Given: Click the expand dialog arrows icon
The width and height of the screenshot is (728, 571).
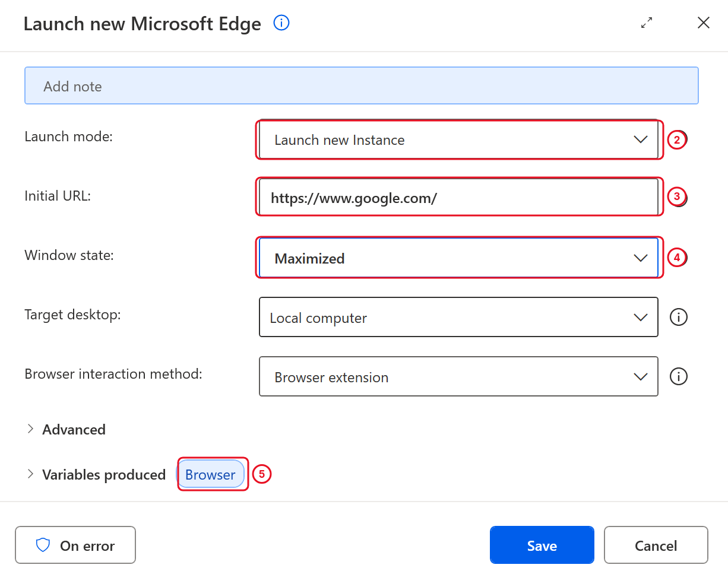Looking at the screenshot, I should tap(647, 23).
